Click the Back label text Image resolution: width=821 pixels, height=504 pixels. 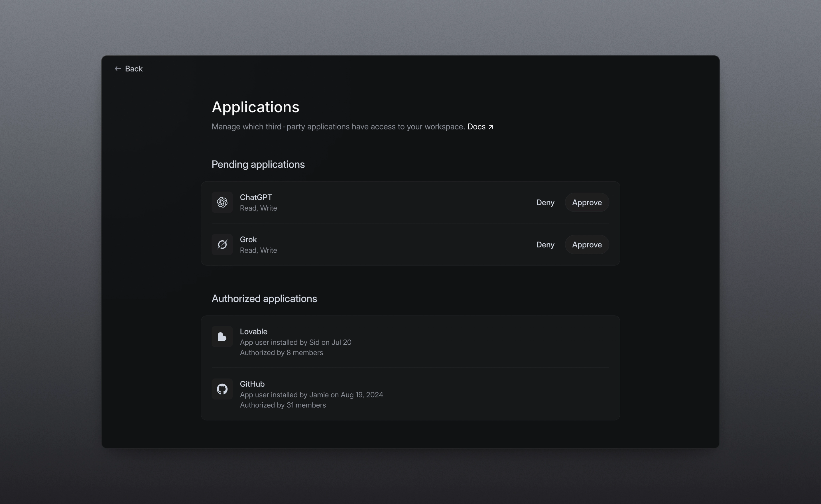click(x=134, y=69)
